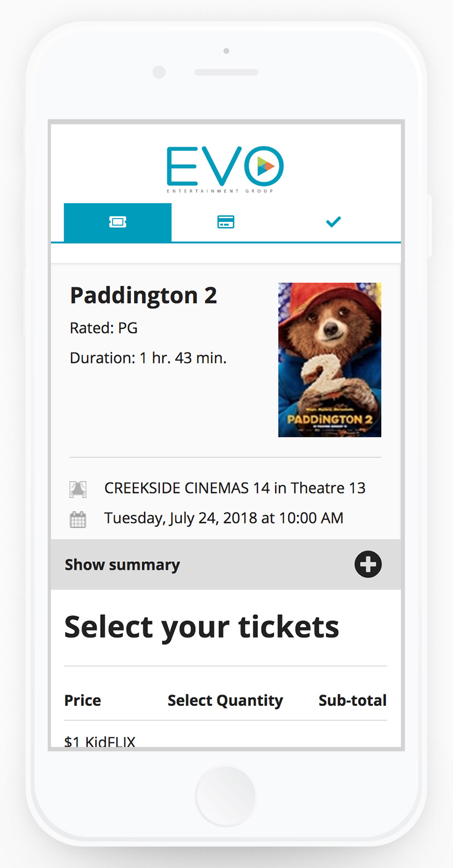Click the CREEKSIDE CINEMAS 14 venue text

234,488
